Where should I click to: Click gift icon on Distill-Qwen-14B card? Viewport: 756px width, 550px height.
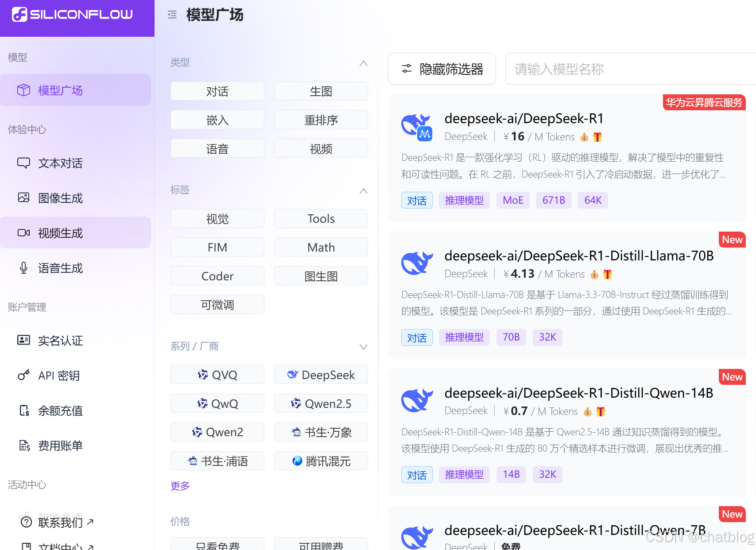(601, 411)
